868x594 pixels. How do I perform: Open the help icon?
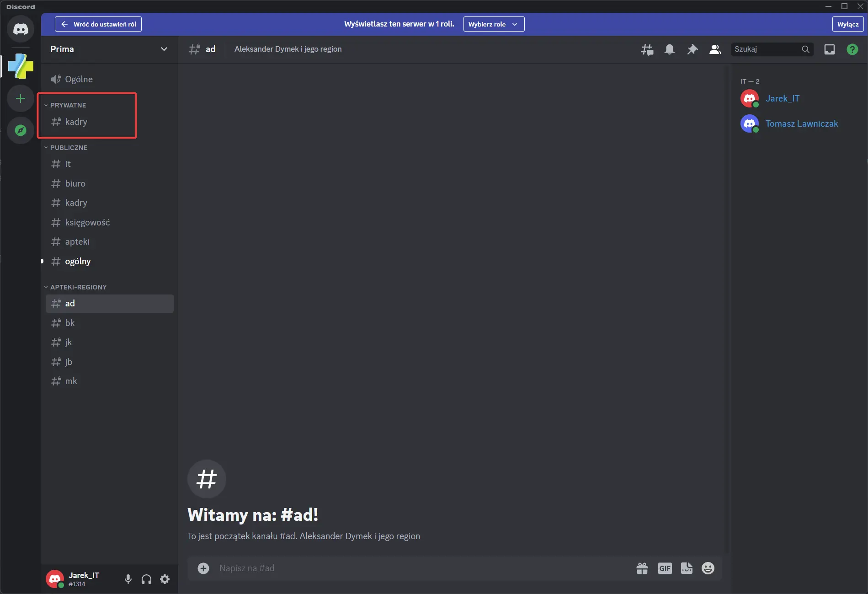[852, 49]
